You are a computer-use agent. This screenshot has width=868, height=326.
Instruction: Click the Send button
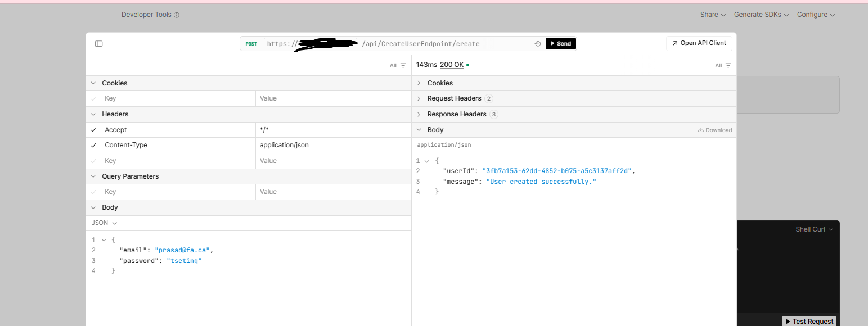pyautogui.click(x=560, y=44)
